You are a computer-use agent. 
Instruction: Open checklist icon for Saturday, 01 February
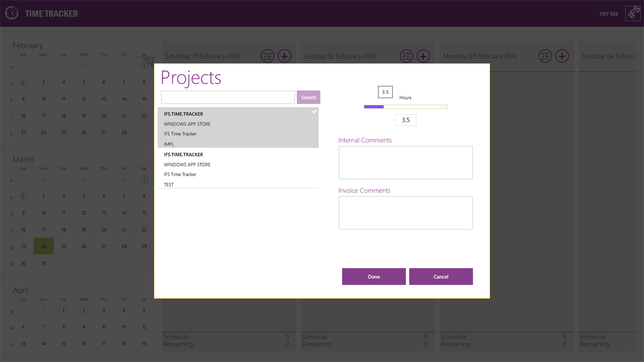[x=267, y=56]
